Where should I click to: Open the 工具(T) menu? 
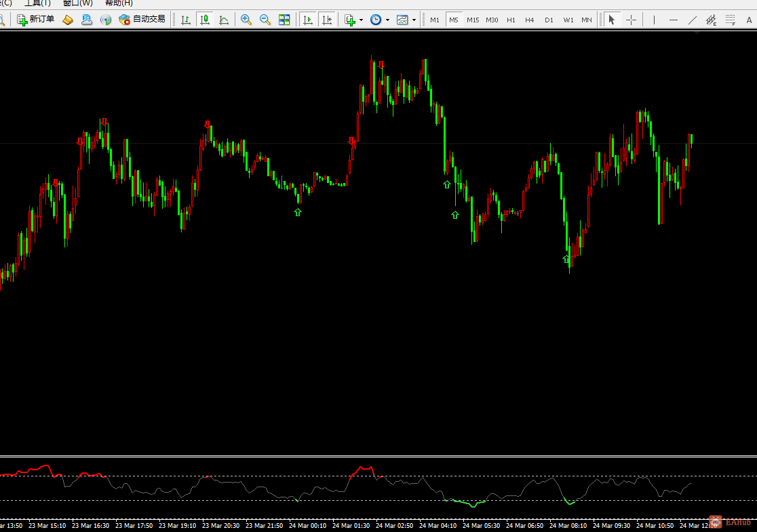click(38, 3)
